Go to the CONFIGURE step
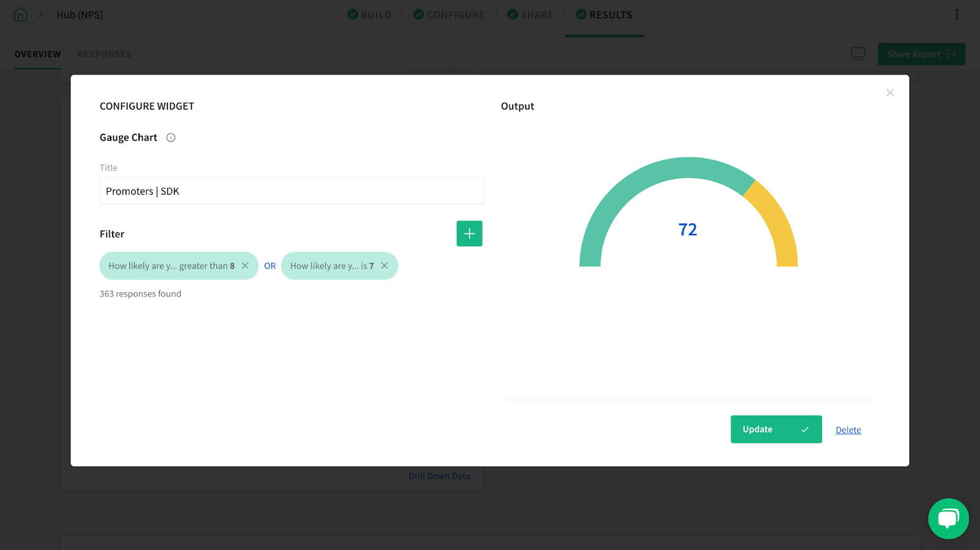The width and height of the screenshot is (980, 550). tap(449, 15)
